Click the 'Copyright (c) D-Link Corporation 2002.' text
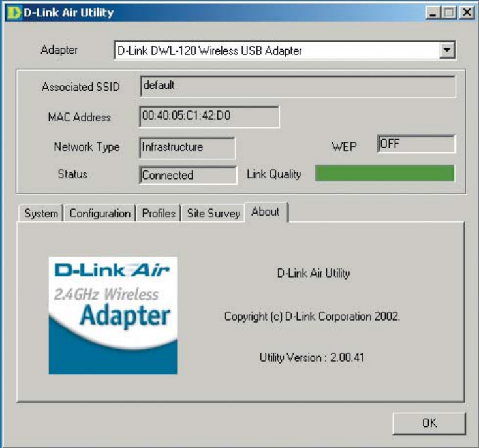479x448 pixels. click(x=312, y=316)
